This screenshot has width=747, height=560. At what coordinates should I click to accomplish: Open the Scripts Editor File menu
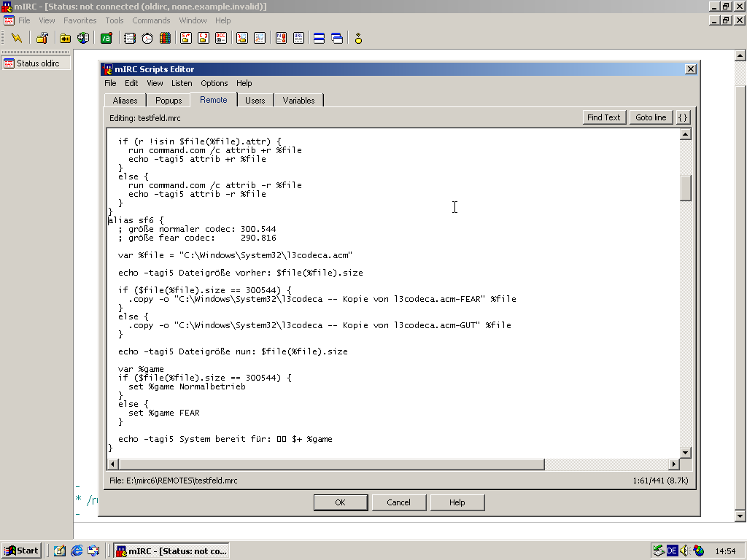coord(110,83)
